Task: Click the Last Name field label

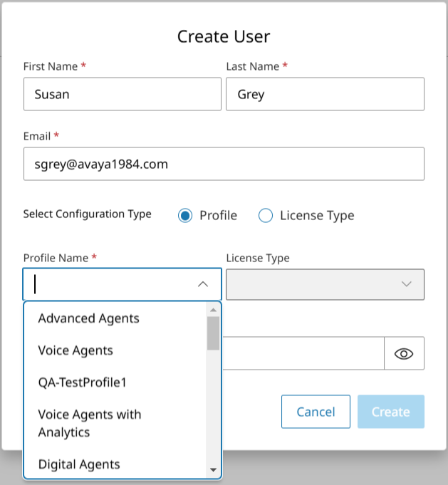Action: point(252,66)
